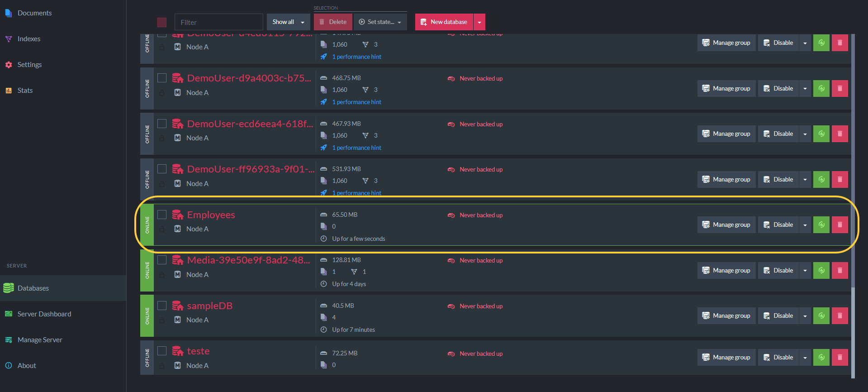Expand the New database split arrow
868x392 pixels.
[479, 22]
